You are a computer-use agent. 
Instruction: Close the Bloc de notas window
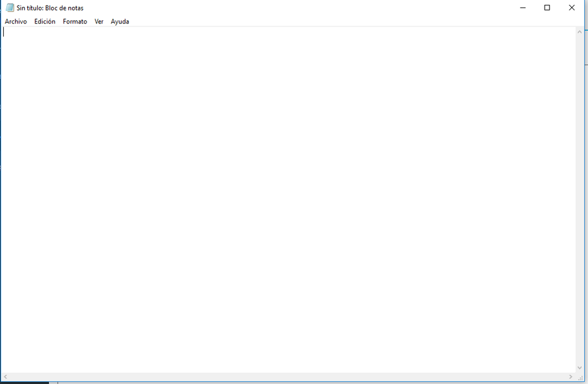(572, 8)
